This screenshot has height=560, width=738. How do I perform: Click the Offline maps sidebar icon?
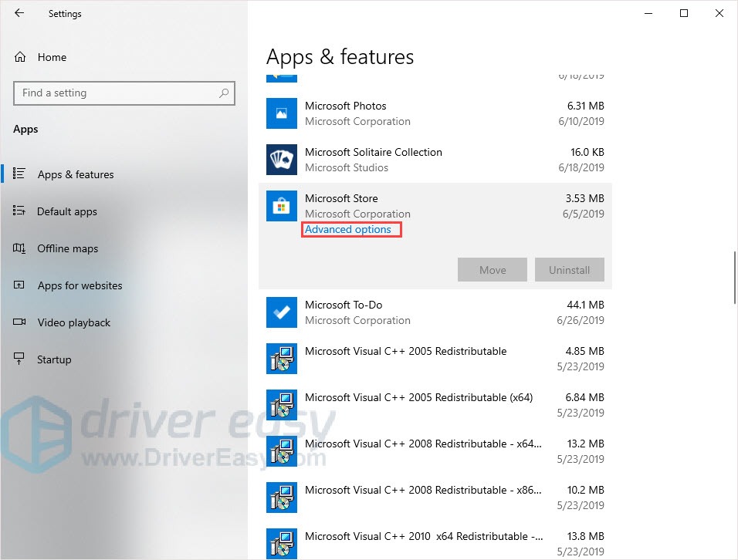19,248
